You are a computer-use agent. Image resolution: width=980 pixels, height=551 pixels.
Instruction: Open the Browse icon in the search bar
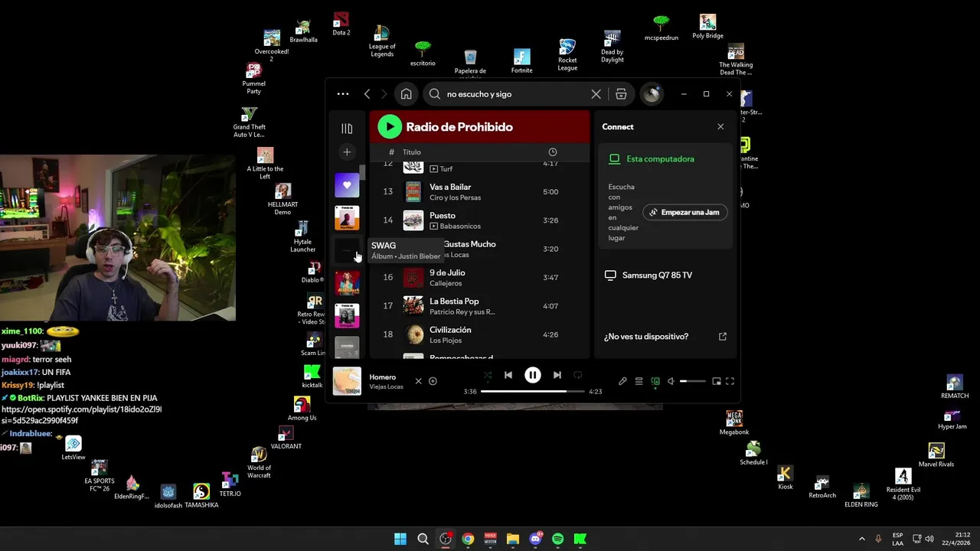click(x=621, y=94)
